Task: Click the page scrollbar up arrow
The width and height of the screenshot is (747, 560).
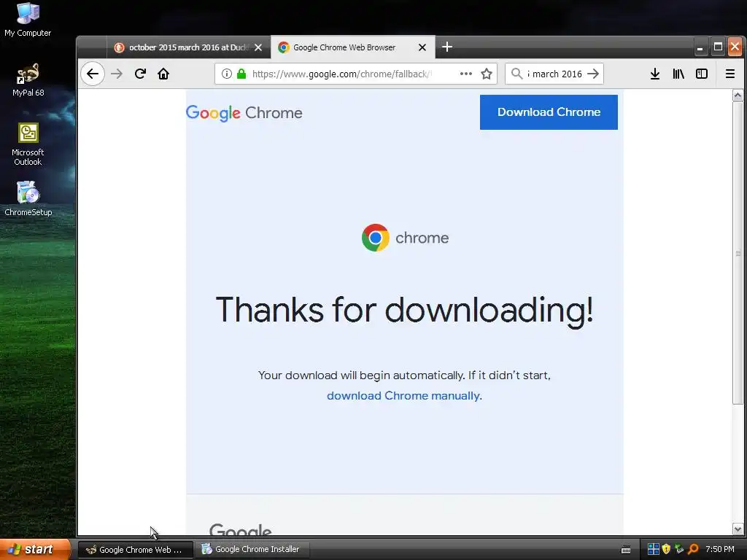Action: pyautogui.click(x=738, y=96)
